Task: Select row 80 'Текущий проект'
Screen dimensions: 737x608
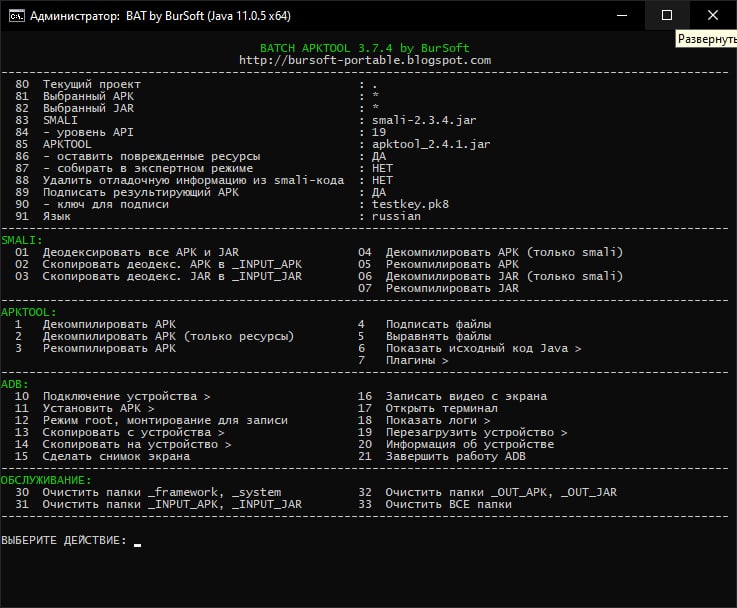Action: point(196,85)
